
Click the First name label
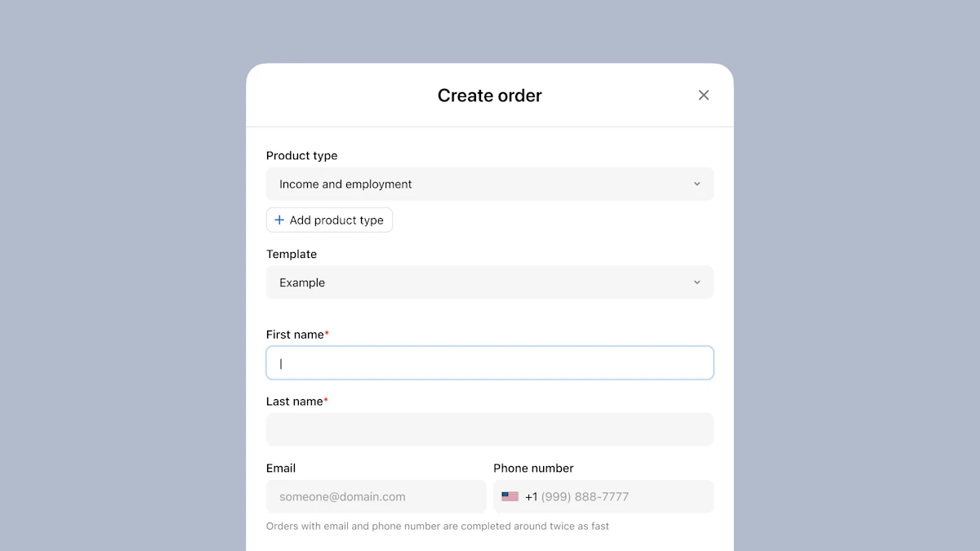pyautogui.click(x=295, y=335)
